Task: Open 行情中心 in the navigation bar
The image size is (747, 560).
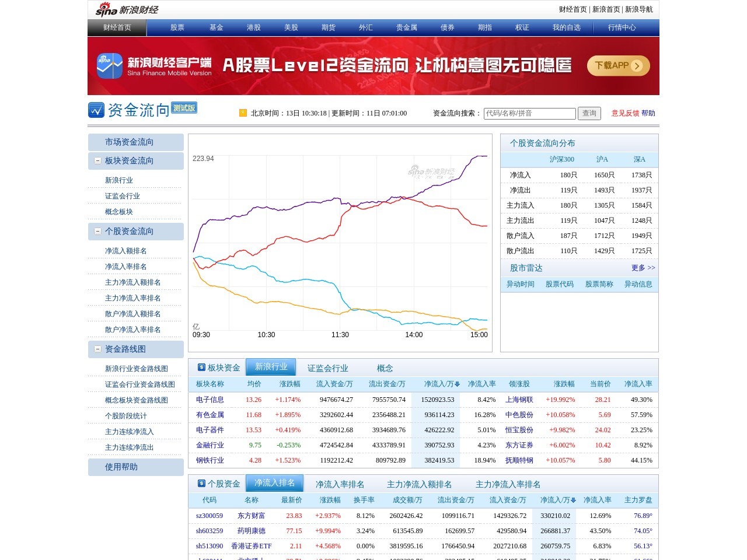Action: [622, 27]
